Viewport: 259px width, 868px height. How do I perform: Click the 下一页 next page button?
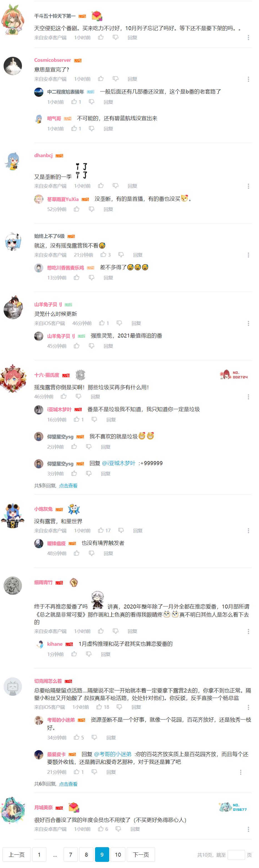[x=141, y=854]
